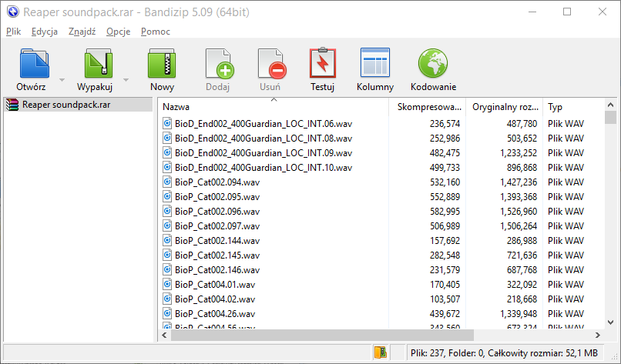Screen dimensions: 621x364
Task: Select file BioD_End002_400Guardian_LOC_INT.10.wav
Action: coord(264,167)
